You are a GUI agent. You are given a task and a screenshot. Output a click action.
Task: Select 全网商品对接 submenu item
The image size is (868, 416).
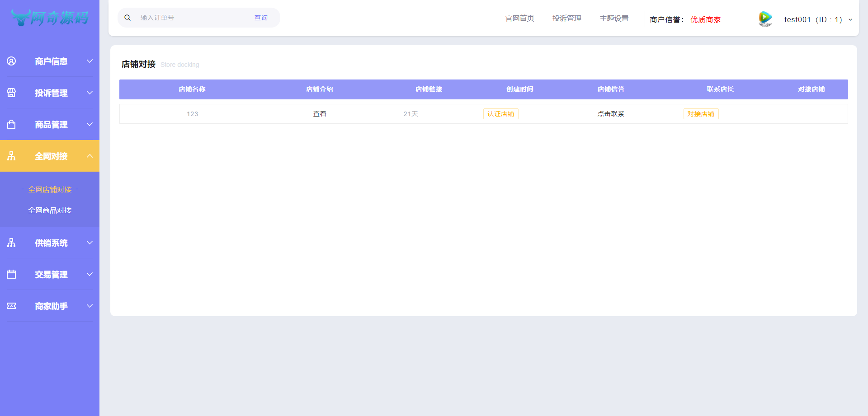[x=50, y=210]
